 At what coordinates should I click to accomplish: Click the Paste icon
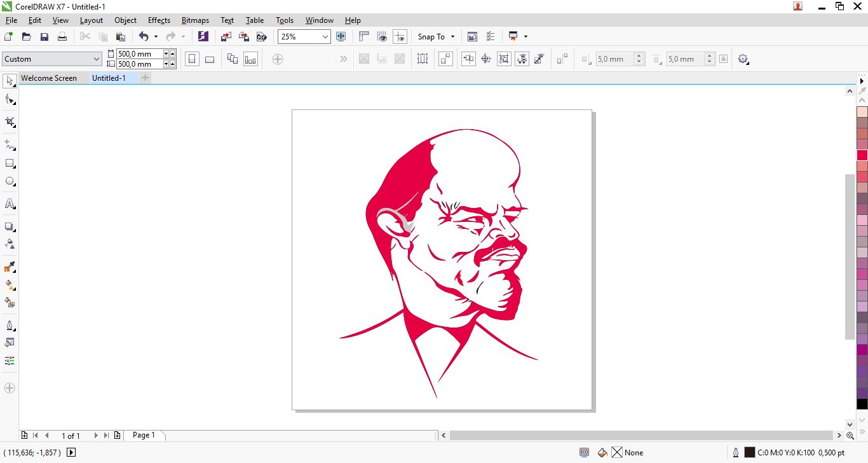[x=120, y=37]
